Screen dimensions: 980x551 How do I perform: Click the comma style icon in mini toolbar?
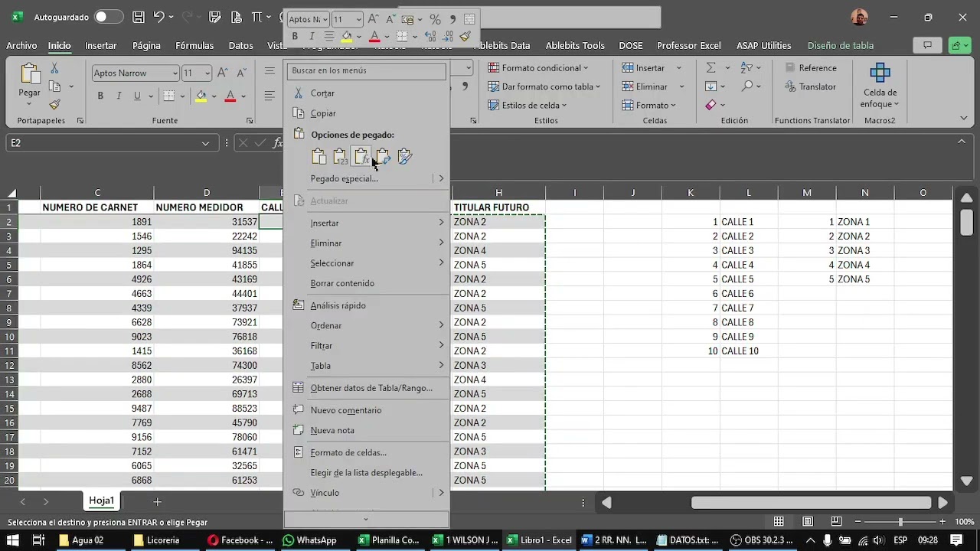[452, 20]
